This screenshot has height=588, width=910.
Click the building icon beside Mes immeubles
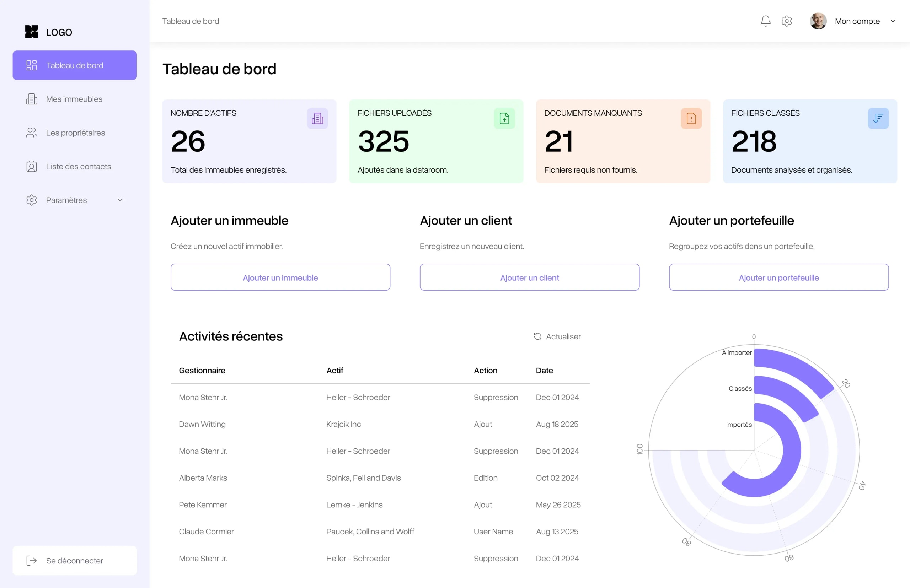[31, 99]
